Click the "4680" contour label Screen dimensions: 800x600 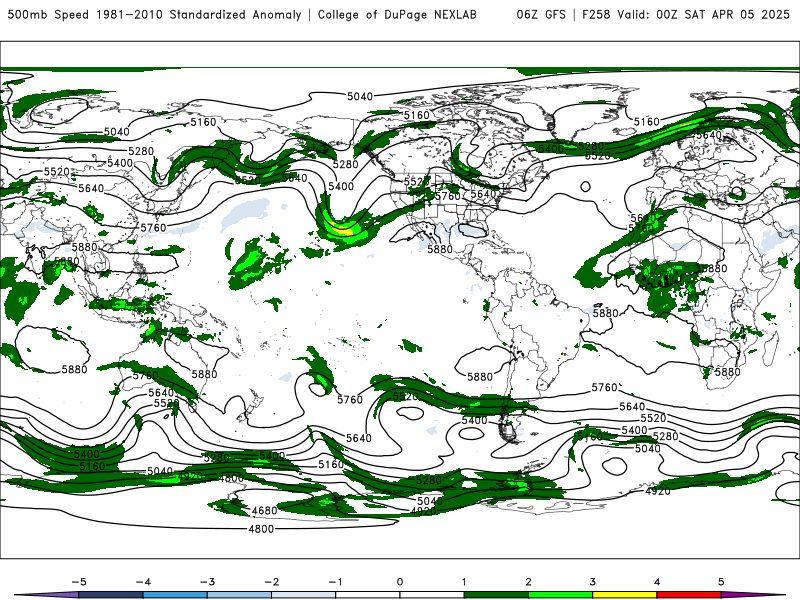264,510
